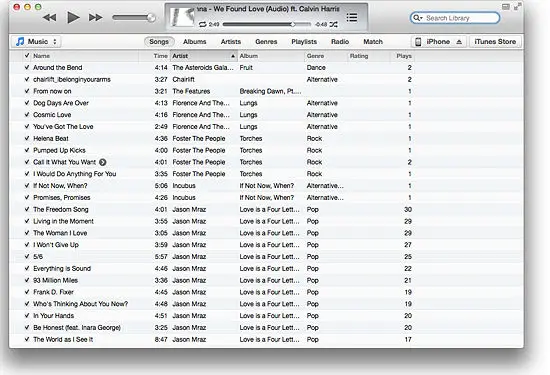Select the song In Your Hands
The image size is (550, 375).
click(x=54, y=316)
